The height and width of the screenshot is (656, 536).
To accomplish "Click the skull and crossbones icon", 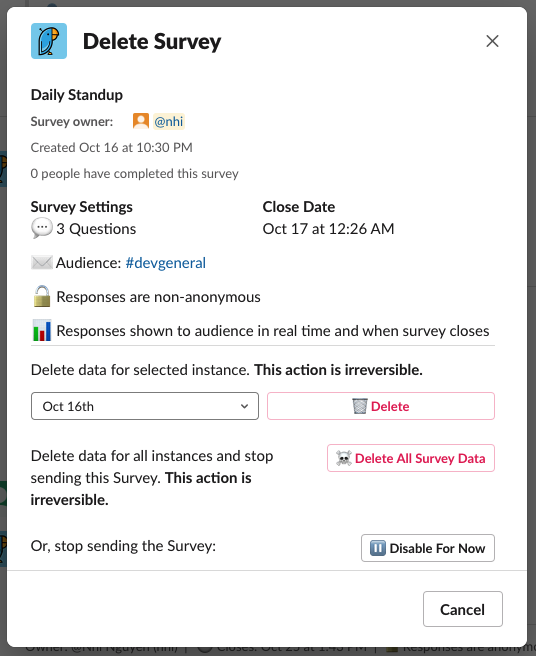I will [x=344, y=458].
